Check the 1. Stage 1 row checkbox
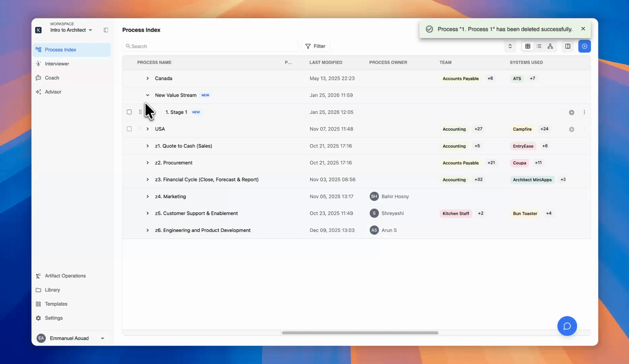629x364 pixels. coord(129,112)
